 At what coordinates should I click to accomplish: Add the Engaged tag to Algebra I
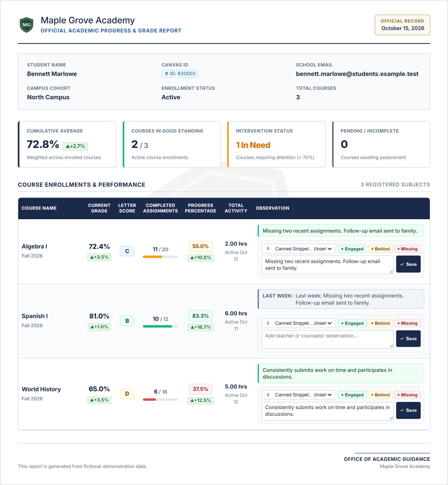pos(352,249)
